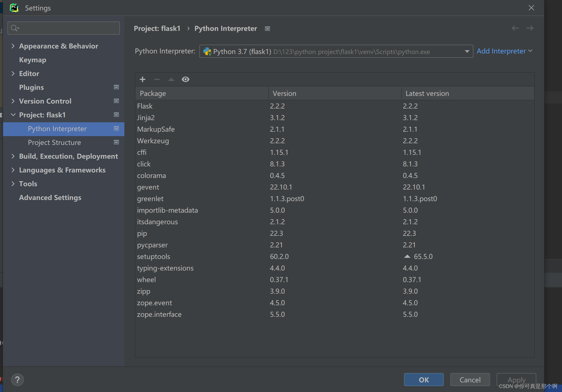
Task: Go forward with the right arrow
Action: [x=530, y=28]
